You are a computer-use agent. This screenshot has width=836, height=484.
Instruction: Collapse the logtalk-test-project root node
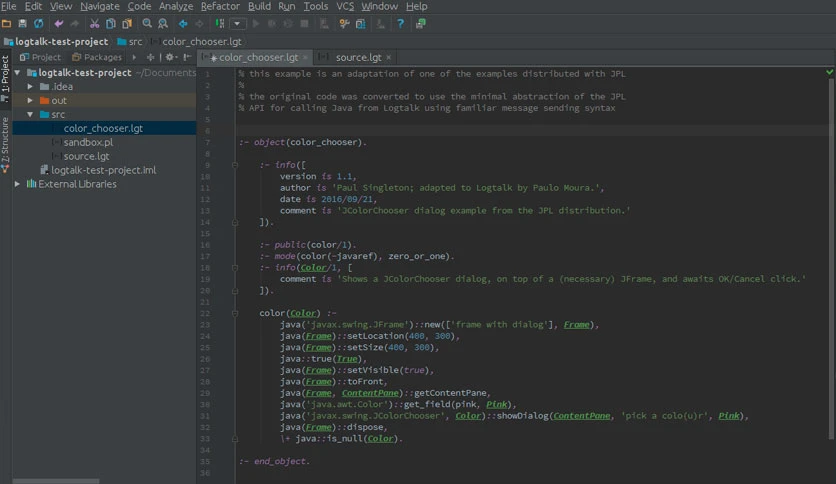[18, 72]
